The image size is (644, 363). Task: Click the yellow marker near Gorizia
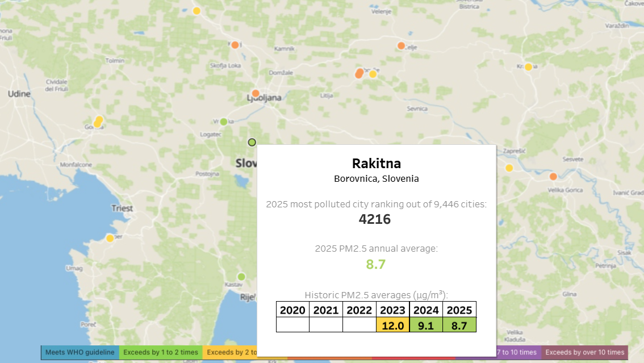pos(98,122)
